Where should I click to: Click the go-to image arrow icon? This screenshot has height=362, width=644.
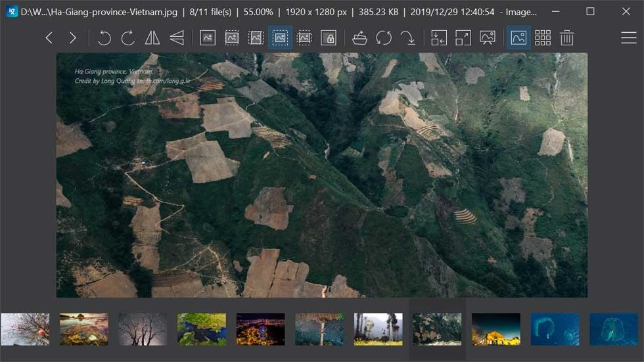tap(408, 38)
